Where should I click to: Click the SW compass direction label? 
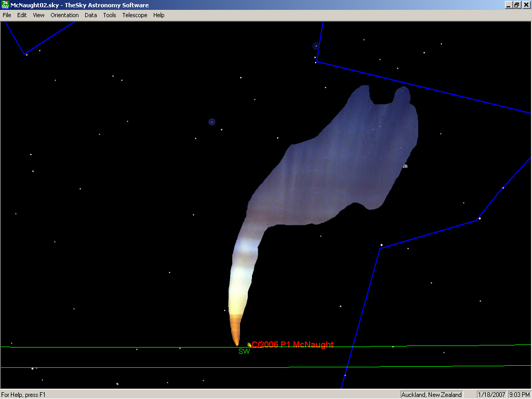click(244, 352)
